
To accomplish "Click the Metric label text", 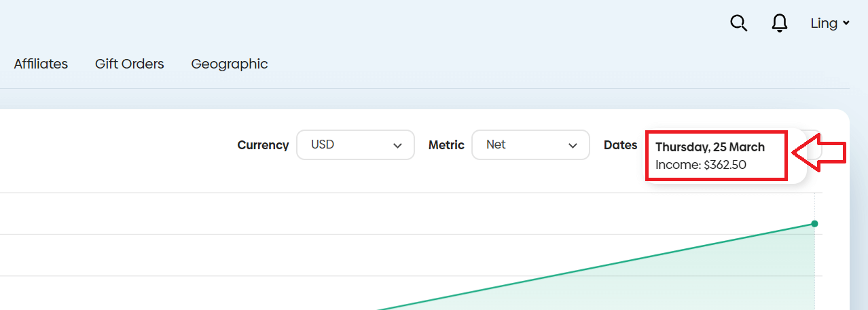I will (446, 145).
